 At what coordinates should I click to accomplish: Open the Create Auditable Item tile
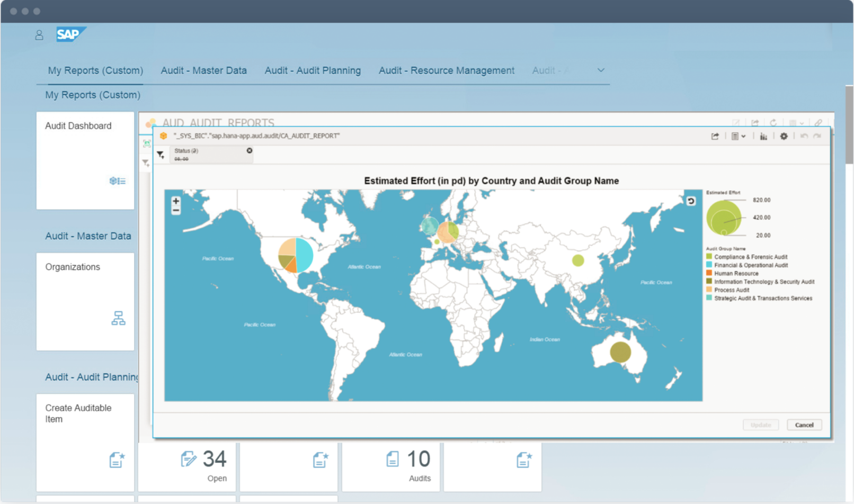point(85,443)
